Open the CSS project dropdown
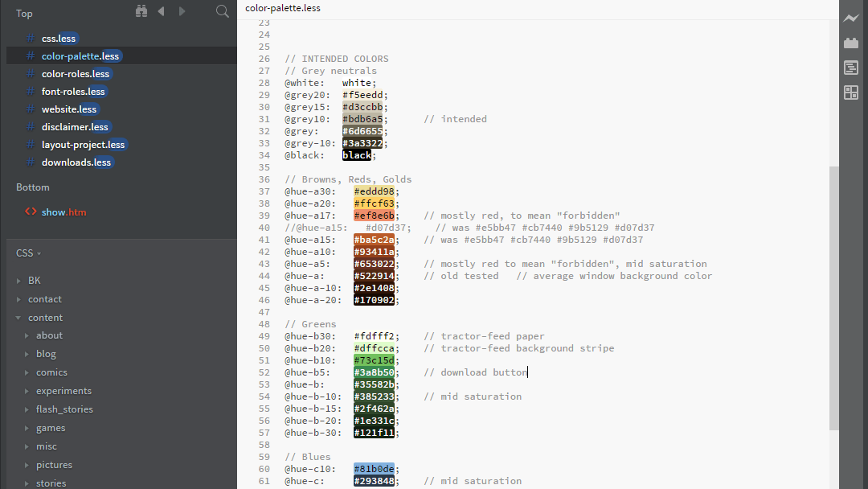Viewport: 868px width, 489px height. tap(28, 253)
